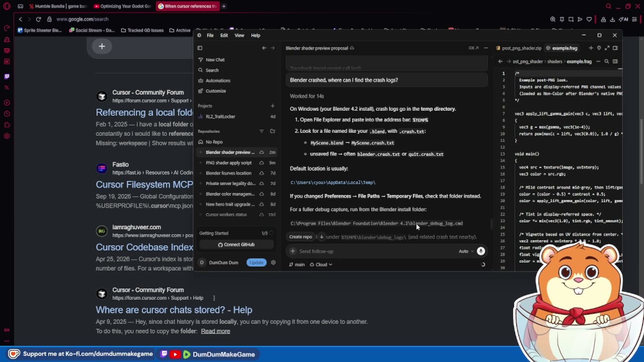Open the browser downloads icon

[612, 19]
